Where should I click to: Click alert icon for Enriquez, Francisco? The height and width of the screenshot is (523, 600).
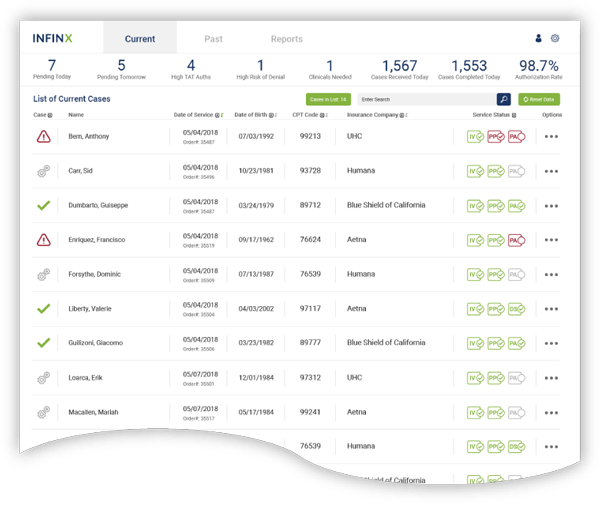[x=44, y=240]
